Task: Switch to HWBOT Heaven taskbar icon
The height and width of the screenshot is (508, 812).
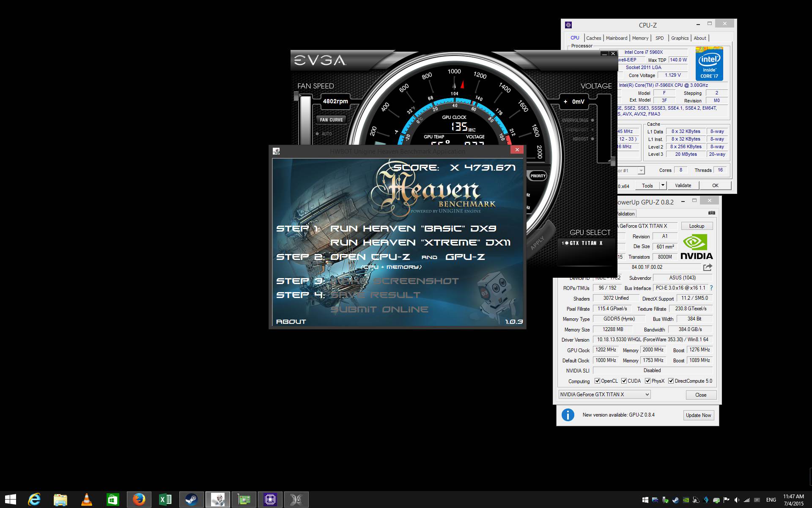Action: 218,500
